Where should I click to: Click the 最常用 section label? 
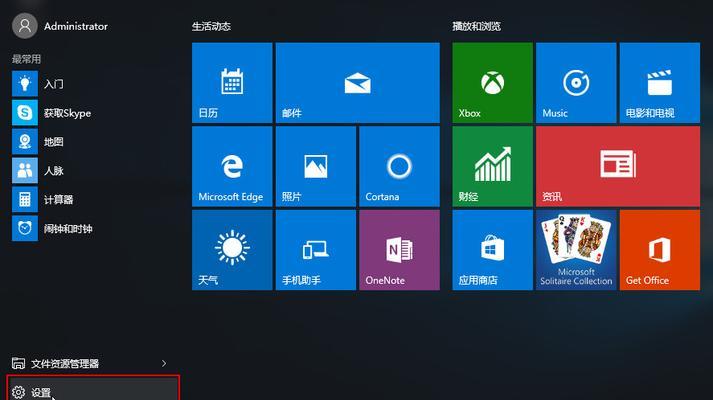pos(26,59)
